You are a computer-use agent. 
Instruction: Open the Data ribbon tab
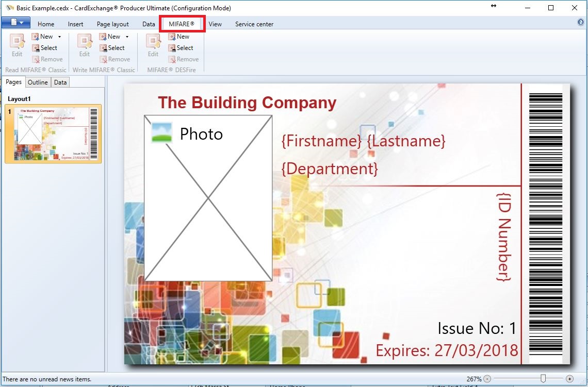coord(149,24)
